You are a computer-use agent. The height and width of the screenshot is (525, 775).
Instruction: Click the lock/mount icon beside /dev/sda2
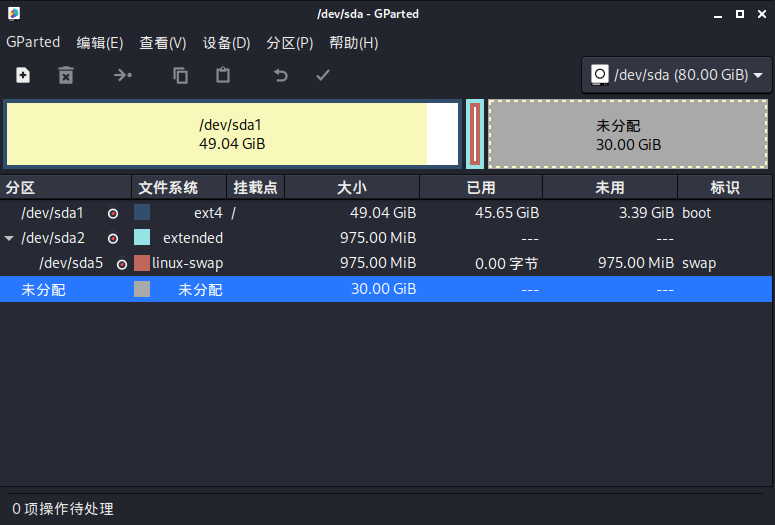[113, 239]
